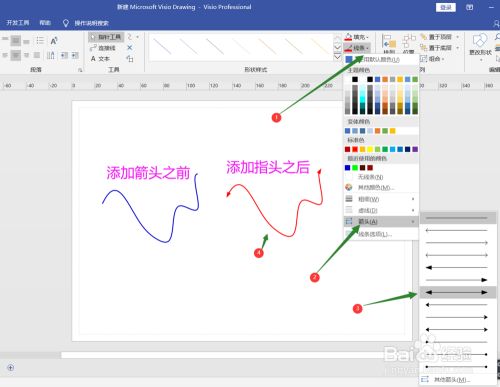Viewport: 500px width, 387px height.
Task: Expand the 置于底层 dropdown arrow
Action: tap(458, 48)
